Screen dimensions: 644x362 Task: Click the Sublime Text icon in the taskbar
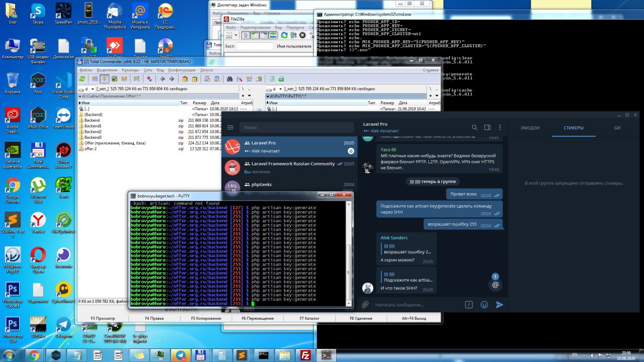click(242, 355)
